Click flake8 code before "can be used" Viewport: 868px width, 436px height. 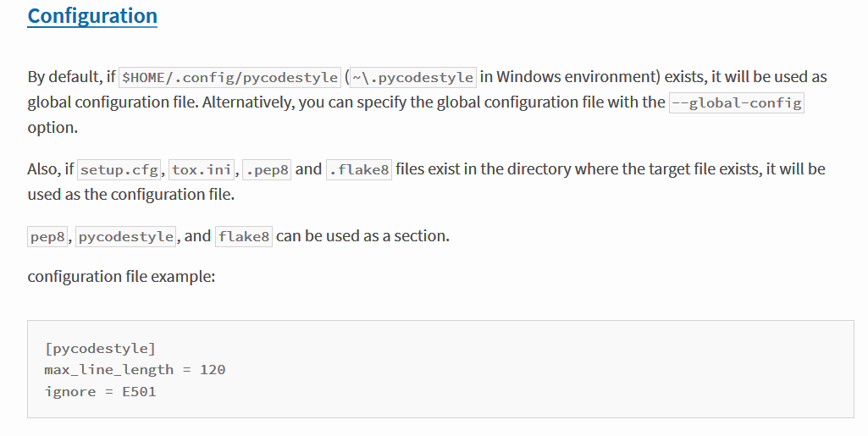coord(244,237)
